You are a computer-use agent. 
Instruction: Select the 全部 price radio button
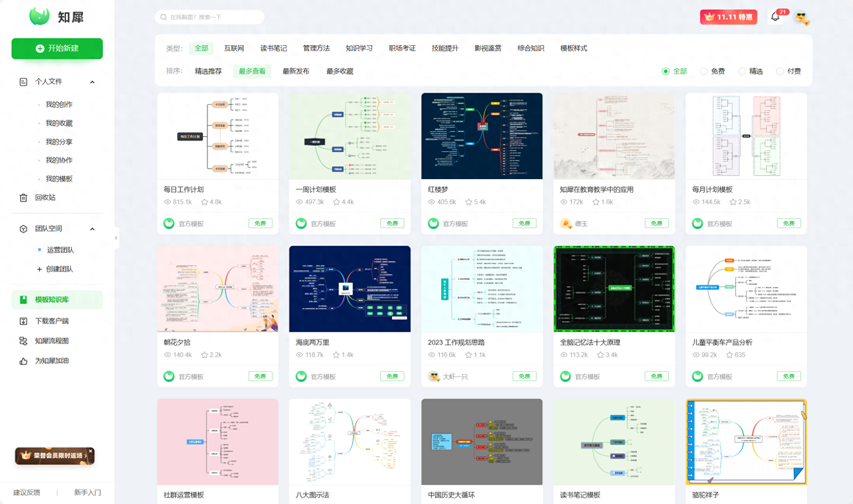(666, 71)
